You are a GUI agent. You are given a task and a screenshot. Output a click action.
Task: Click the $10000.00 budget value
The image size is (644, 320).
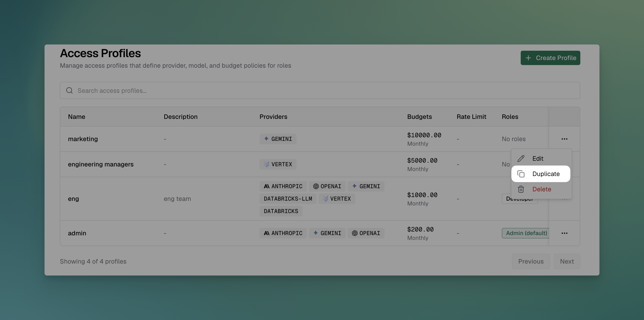click(424, 135)
